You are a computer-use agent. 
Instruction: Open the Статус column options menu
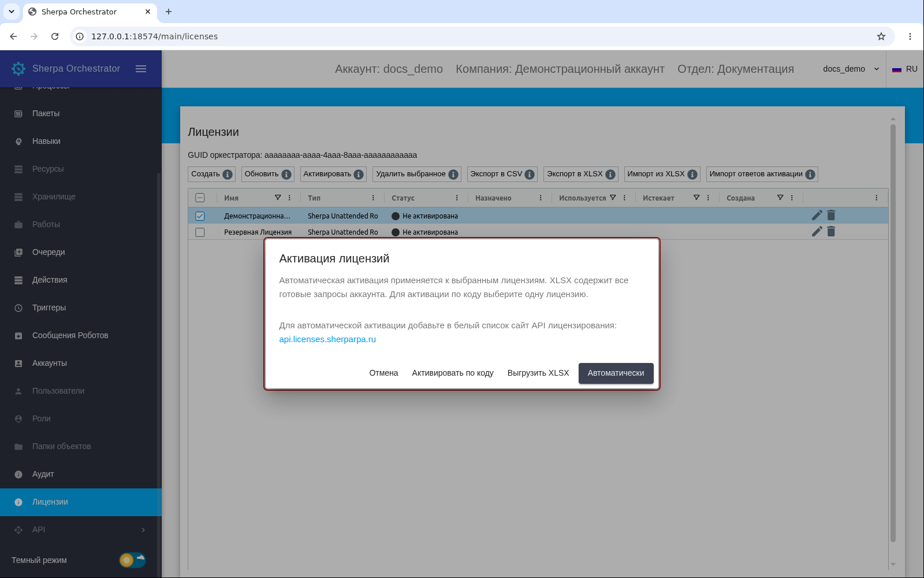(457, 198)
